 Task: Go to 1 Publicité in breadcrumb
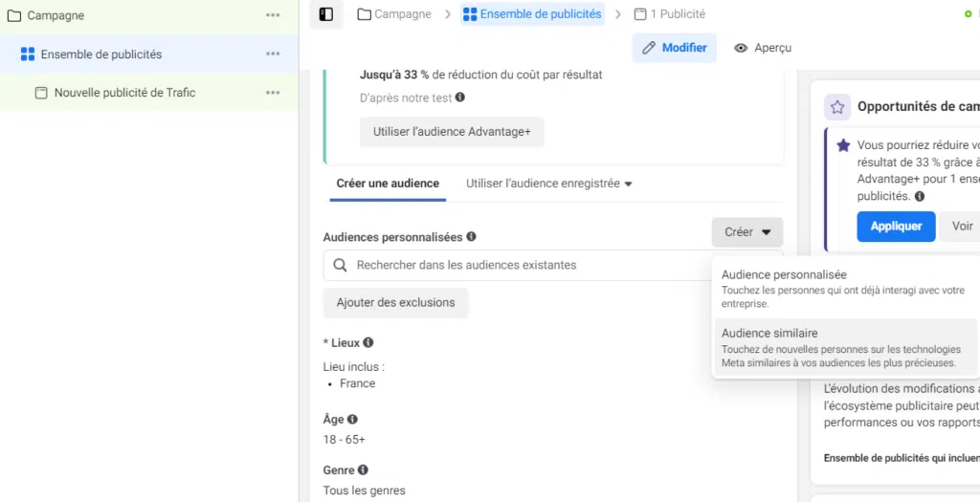(669, 13)
